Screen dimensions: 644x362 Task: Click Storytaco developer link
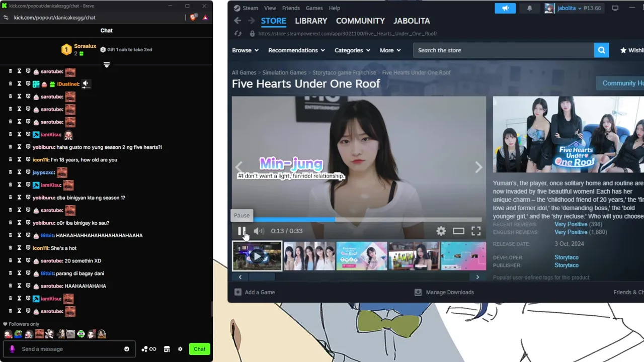click(x=567, y=257)
